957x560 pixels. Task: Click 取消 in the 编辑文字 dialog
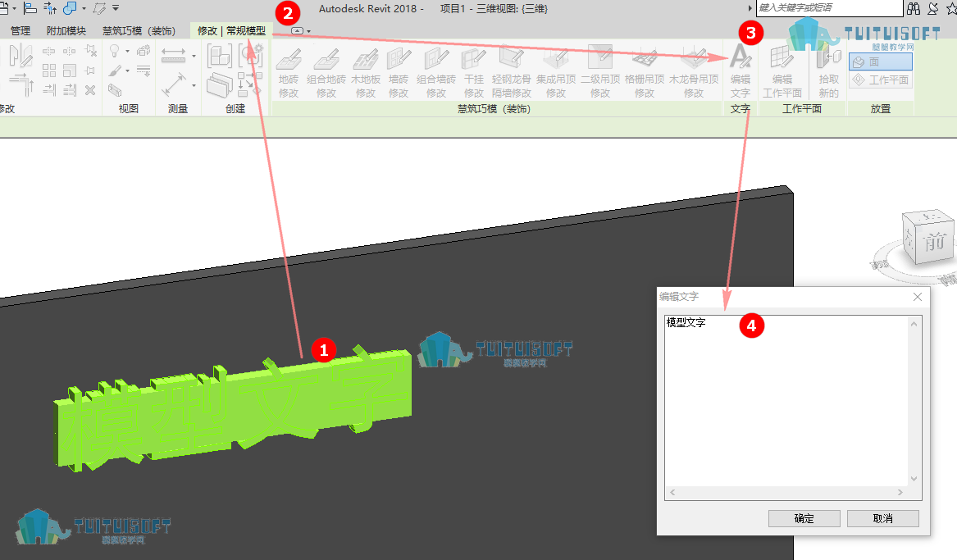pyautogui.click(x=882, y=518)
